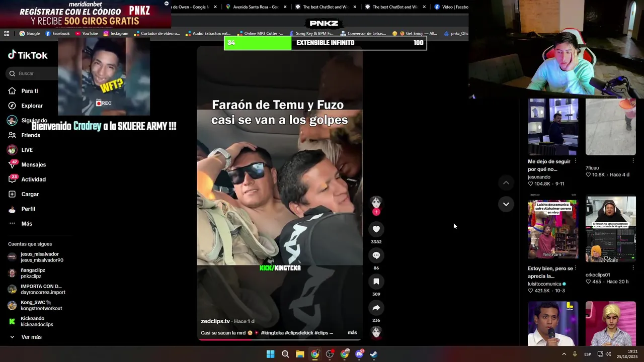This screenshot has height=362, width=644.
Task: Click the search magnifier icon
Action: 12,73
